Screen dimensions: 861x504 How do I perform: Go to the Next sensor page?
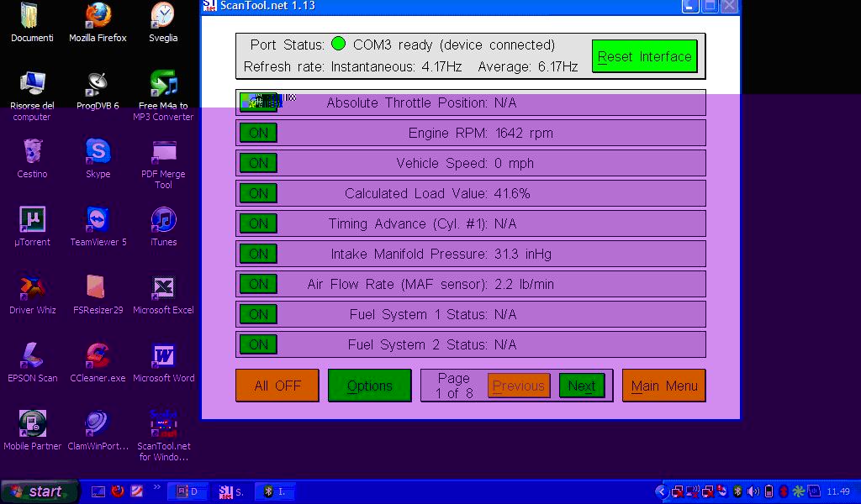582,386
